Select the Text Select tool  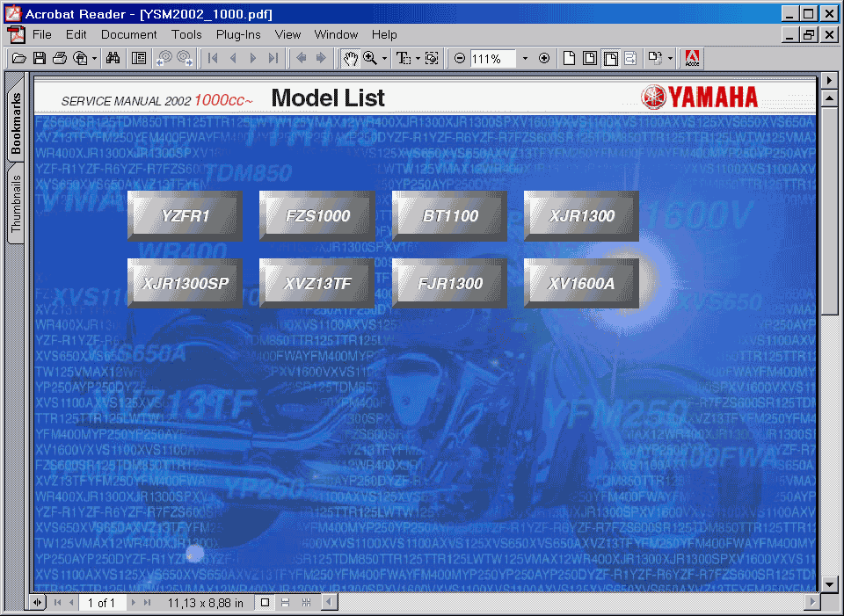point(404,58)
